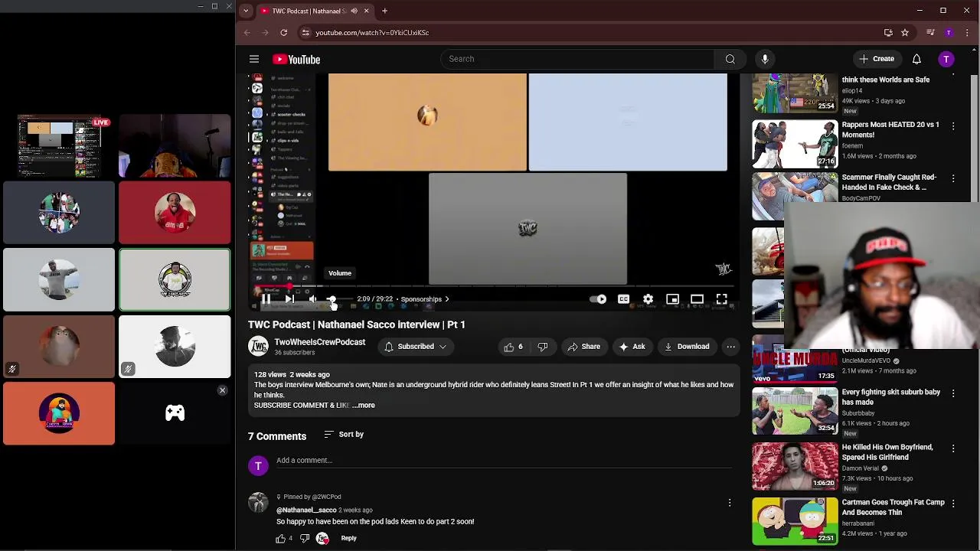Like the pinned comment by Nathanael_sacco
Screen dimensions: 980x551
[281, 539]
